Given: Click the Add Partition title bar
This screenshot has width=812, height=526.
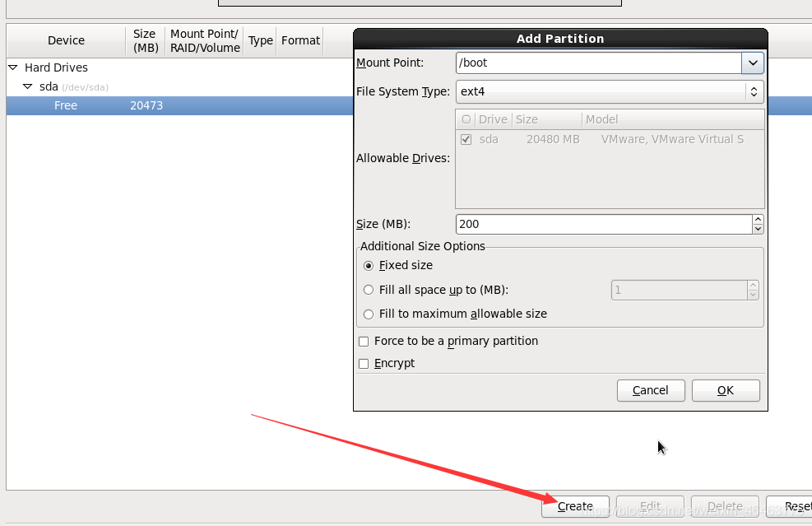Looking at the screenshot, I should (x=560, y=39).
